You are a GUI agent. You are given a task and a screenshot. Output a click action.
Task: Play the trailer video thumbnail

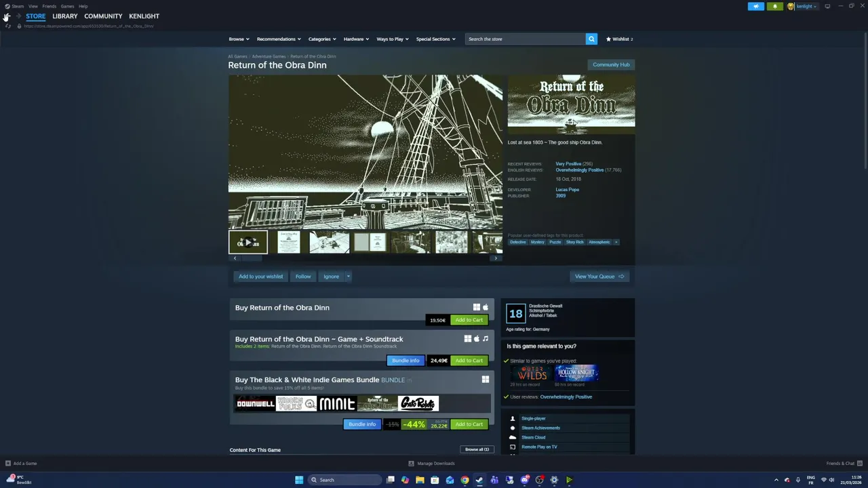tap(248, 242)
